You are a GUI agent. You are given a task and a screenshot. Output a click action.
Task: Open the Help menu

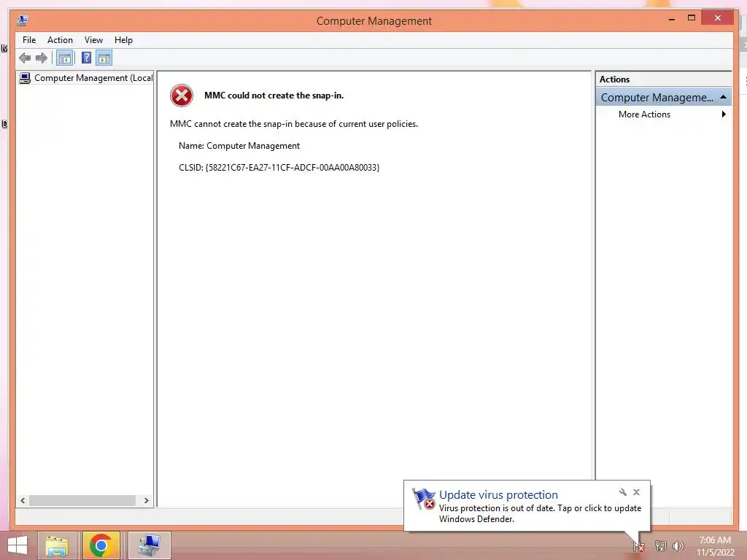click(x=123, y=40)
